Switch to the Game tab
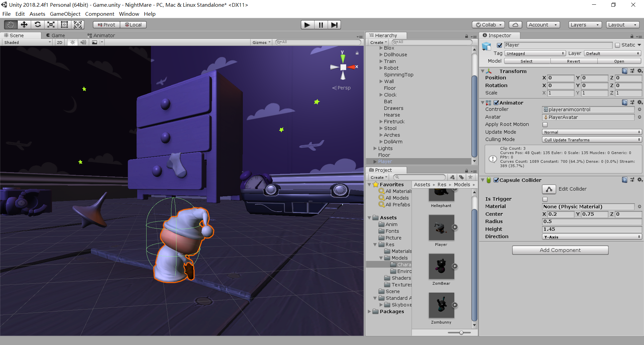Screen dimensions: 644x345 coord(55,35)
